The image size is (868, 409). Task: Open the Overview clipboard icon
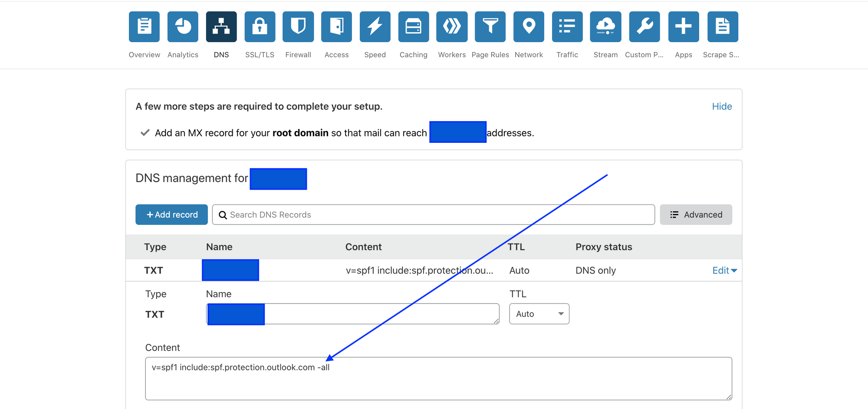[x=144, y=27]
